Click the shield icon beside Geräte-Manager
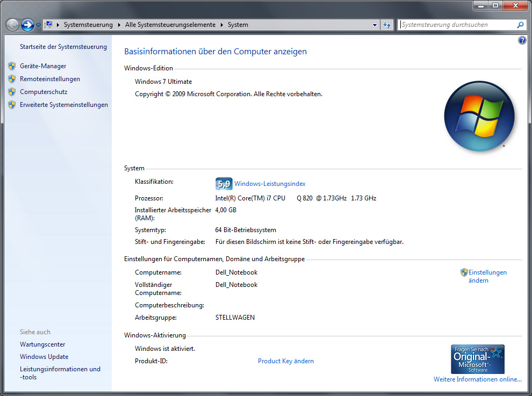 click(x=12, y=66)
